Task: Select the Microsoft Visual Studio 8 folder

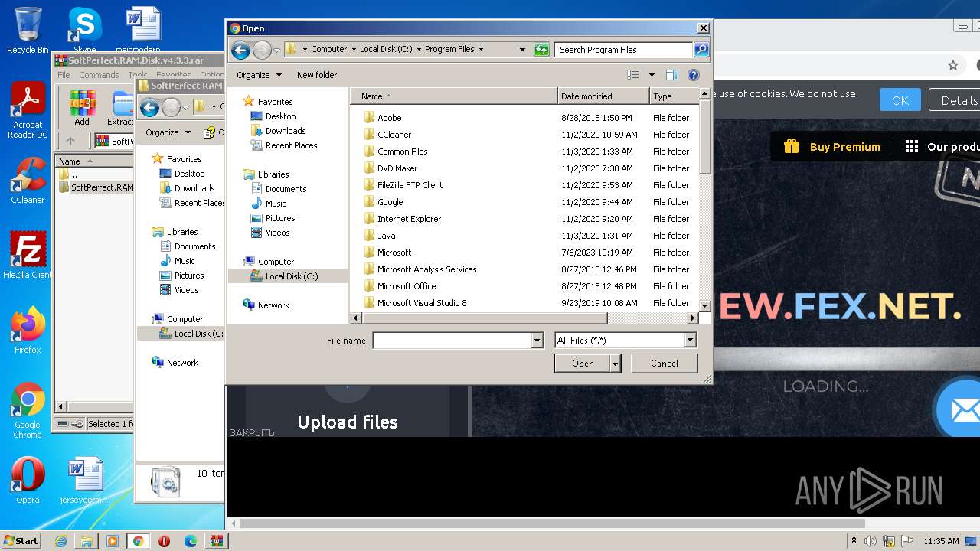Action: 422,303
